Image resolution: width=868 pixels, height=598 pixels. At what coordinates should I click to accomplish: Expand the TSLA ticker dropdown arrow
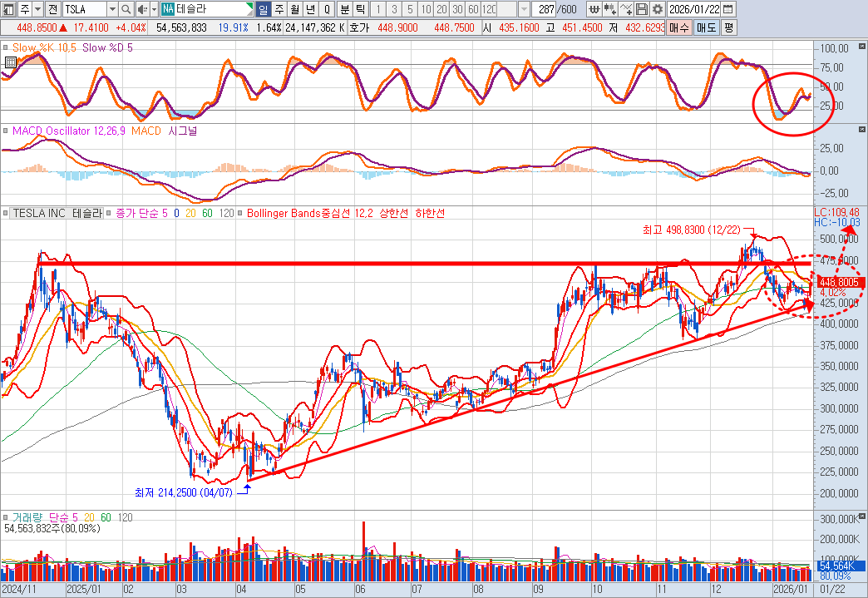[112, 9]
